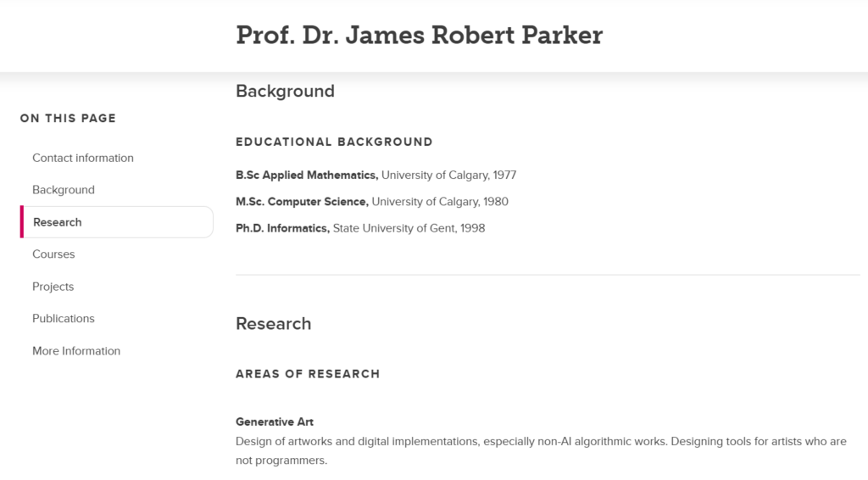This screenshot has height=480, width=868.
Task: Click the Prof. Dr. James Robert Parker title
Action: pos(419,36)
